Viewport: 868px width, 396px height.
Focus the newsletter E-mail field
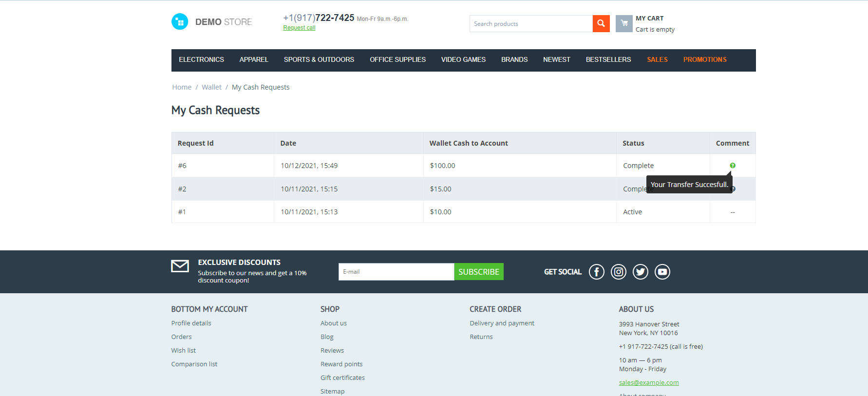coord(396,272)
